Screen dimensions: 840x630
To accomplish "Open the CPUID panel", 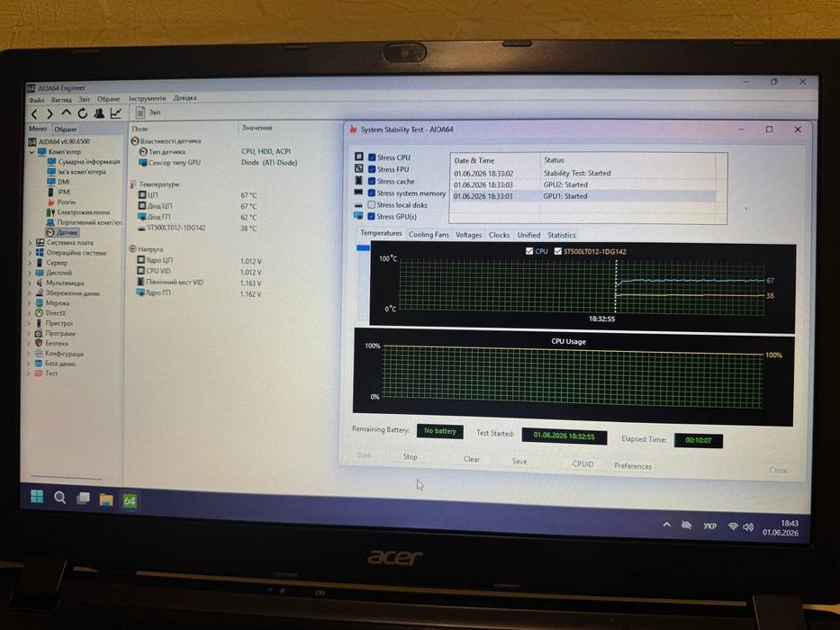I will point(583,463).
